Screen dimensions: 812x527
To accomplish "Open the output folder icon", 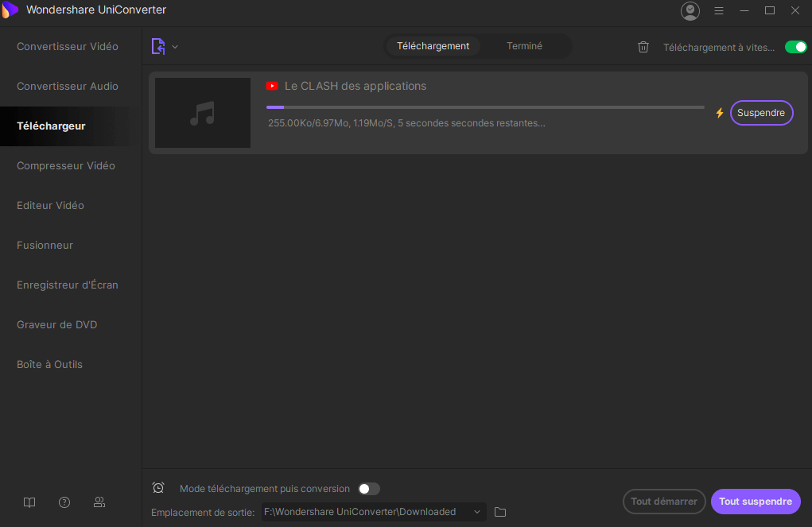I will coord(500,512).
